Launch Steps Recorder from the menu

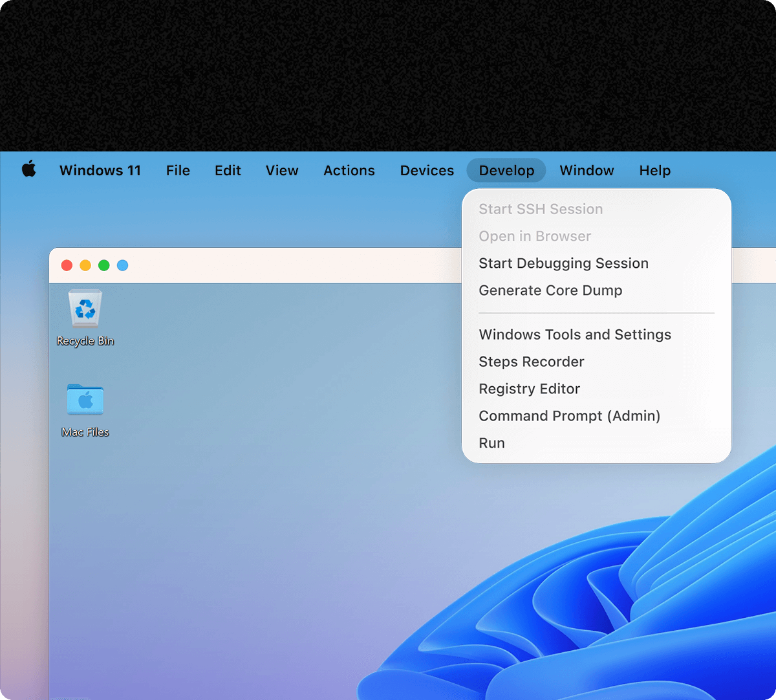coord(532,362)
